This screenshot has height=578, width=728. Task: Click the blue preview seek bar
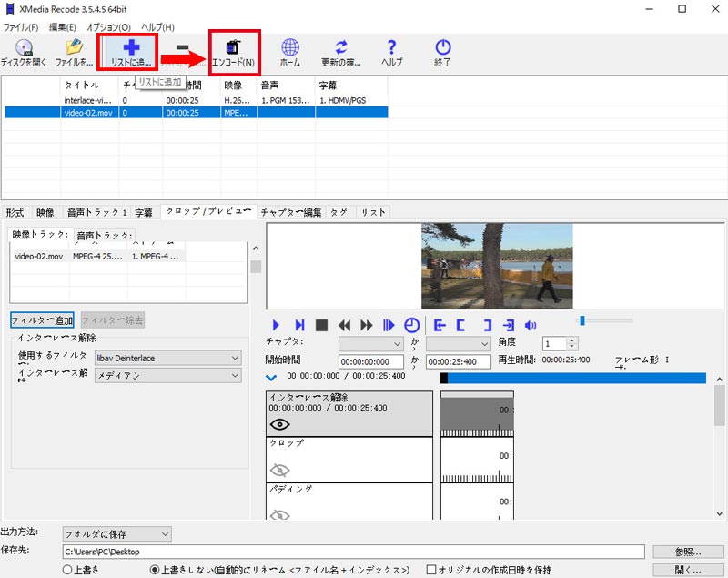[573, 378]
